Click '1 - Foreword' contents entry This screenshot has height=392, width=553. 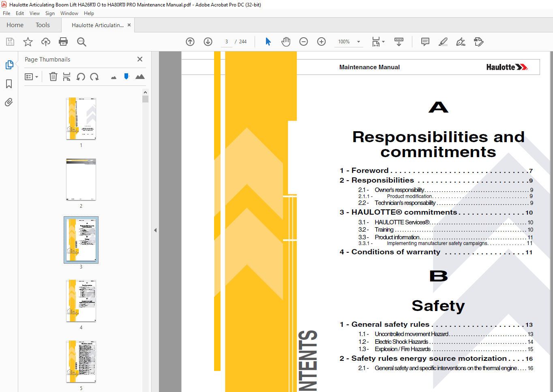[x=436, y=170]
